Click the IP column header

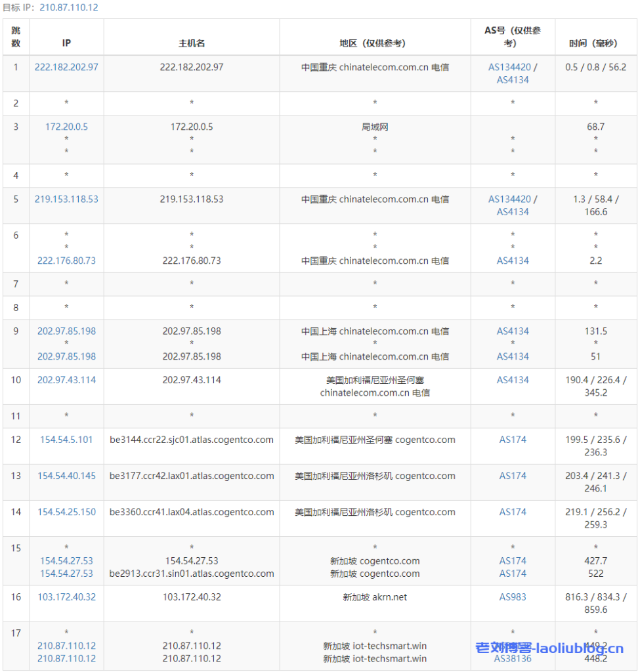pyautogui.click(x=66, y=43)
